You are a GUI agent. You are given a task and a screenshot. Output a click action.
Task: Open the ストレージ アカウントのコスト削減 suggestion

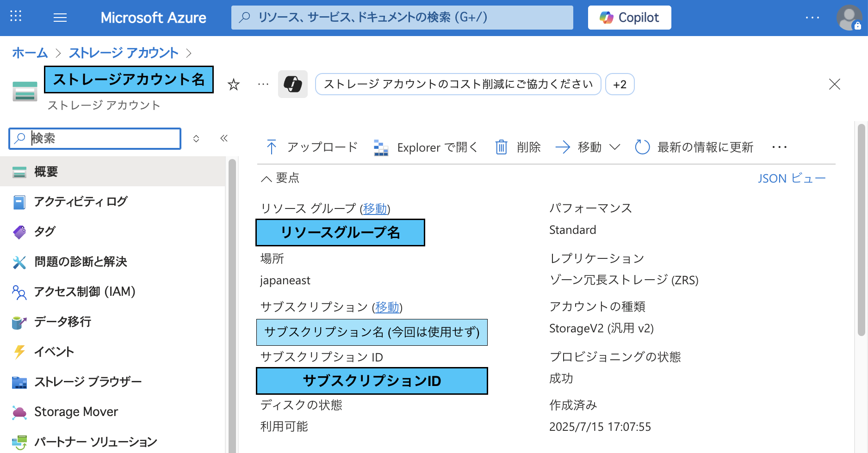(x=458, y=84)
